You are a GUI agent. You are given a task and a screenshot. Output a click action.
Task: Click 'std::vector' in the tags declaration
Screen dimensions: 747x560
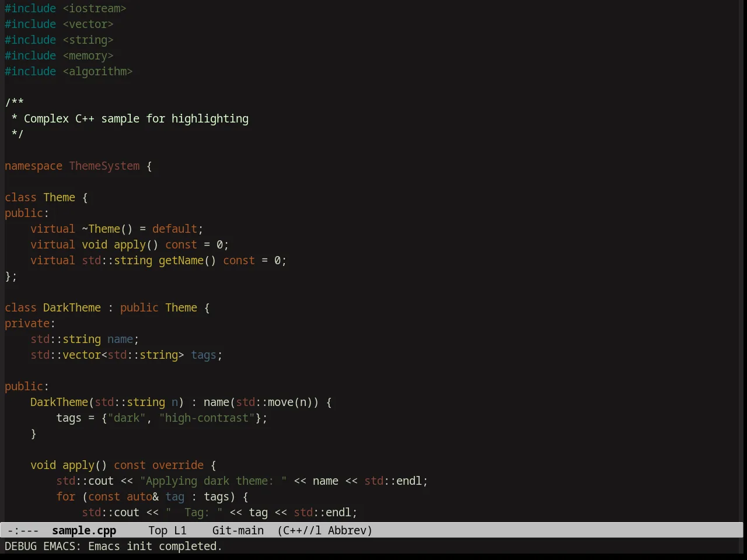pos(65,355)
